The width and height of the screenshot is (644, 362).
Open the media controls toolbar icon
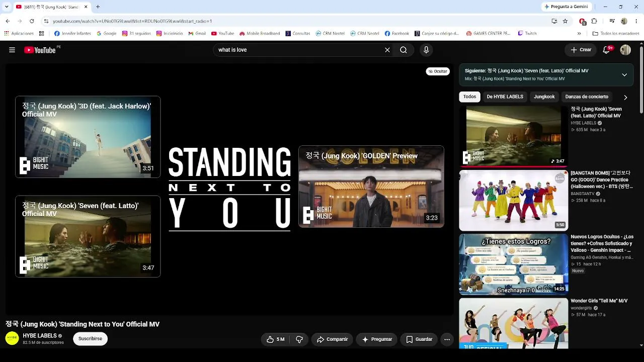pos(612,21)
